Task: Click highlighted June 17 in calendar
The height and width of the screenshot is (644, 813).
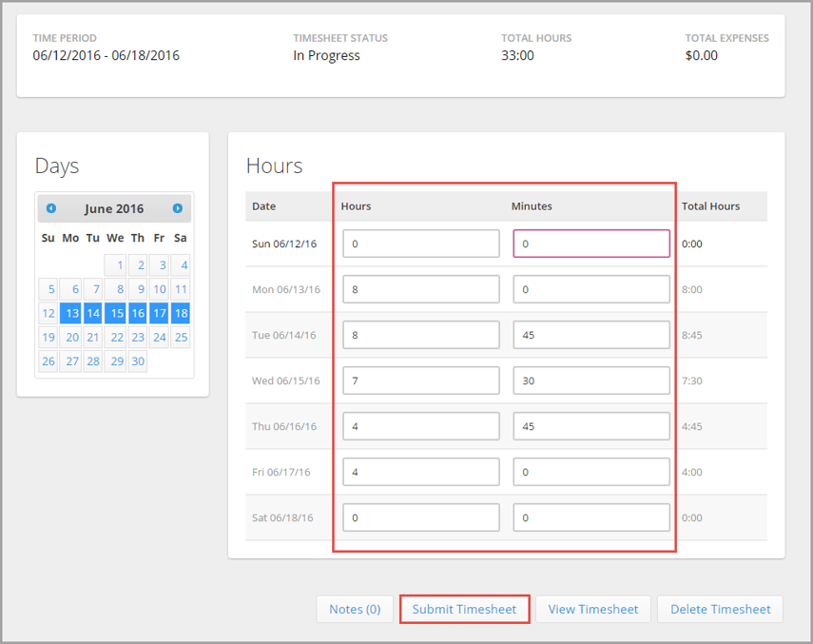Action: (159, 313)
